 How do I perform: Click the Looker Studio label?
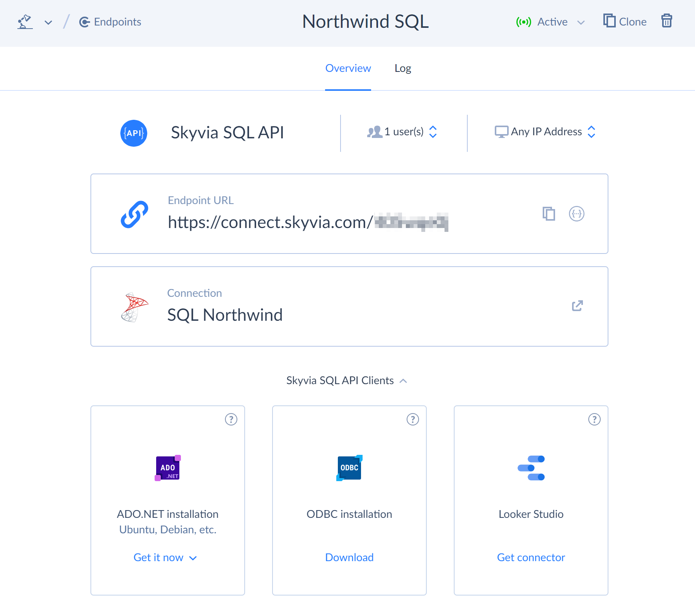(531, 514)
